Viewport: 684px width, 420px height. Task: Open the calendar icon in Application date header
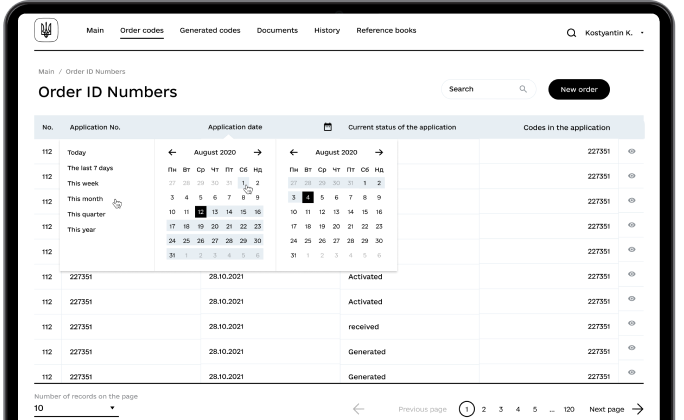tap(328, 127)
